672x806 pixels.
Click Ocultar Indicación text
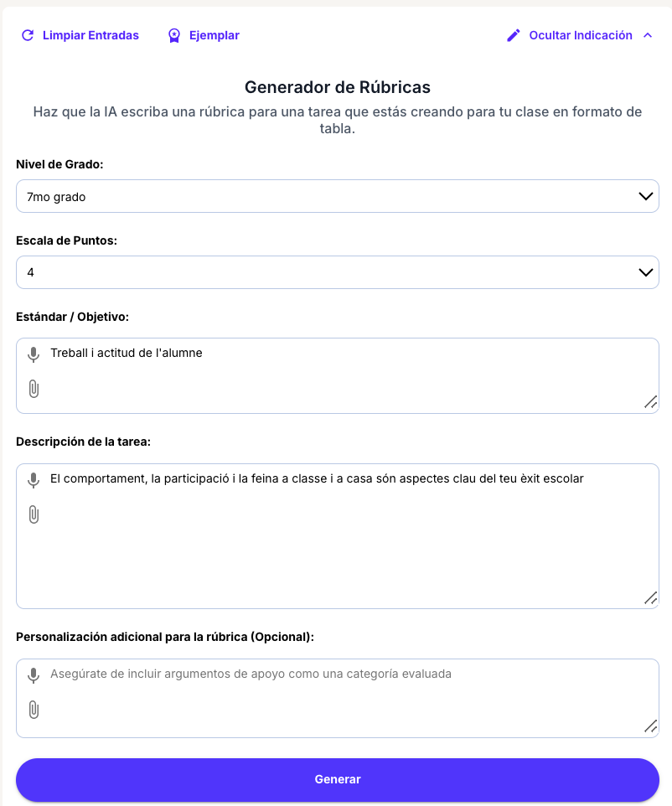(x=581, y=35)
